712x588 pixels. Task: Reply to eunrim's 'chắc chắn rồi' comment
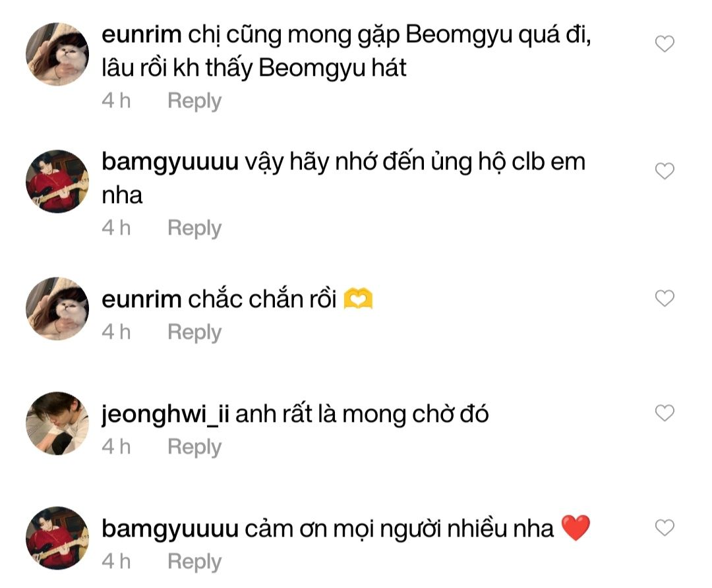click(x=194, y=332)
